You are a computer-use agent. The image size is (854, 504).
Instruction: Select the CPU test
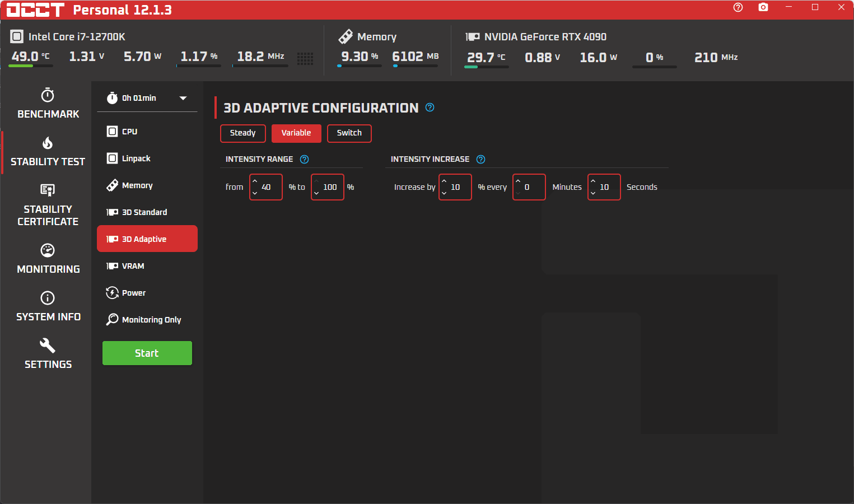click(147, 132)
